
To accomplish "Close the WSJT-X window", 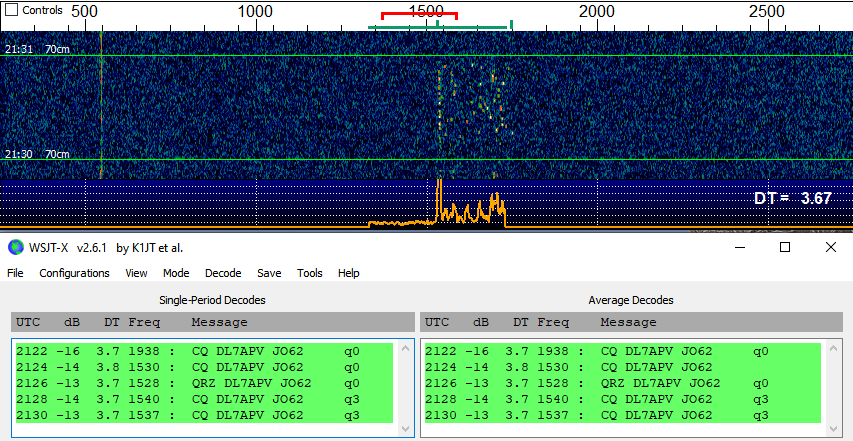I will (831, 247).
